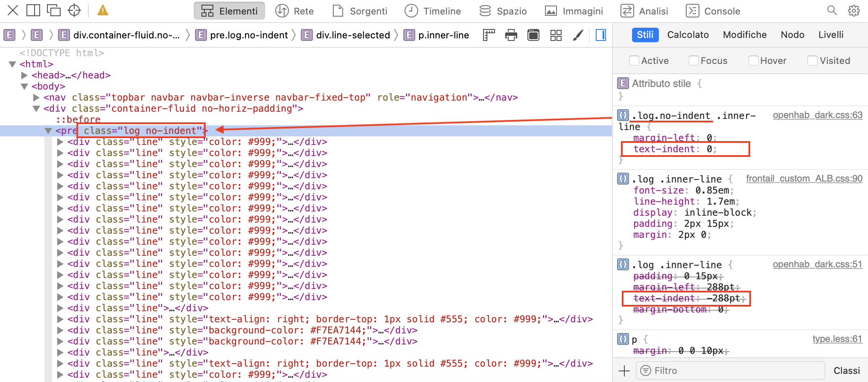Open the frontail_custom_ALB.css:90 source link
The height and width of the screenshot is (382, 868).
[x=804, y=179]
